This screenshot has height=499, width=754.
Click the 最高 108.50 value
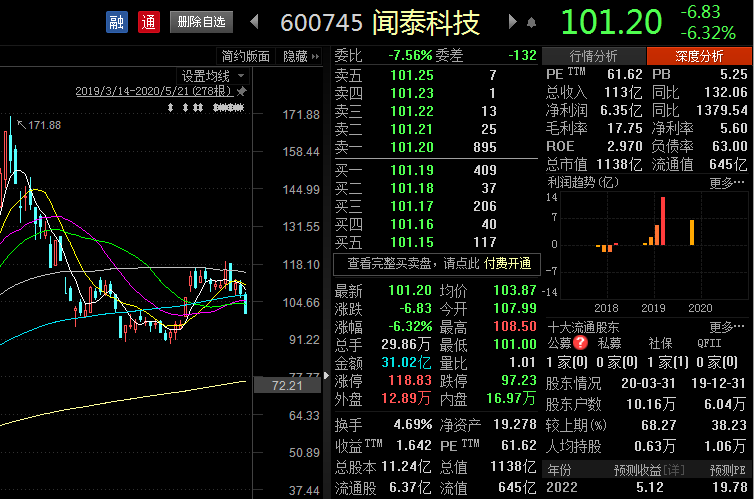[515, 326]
